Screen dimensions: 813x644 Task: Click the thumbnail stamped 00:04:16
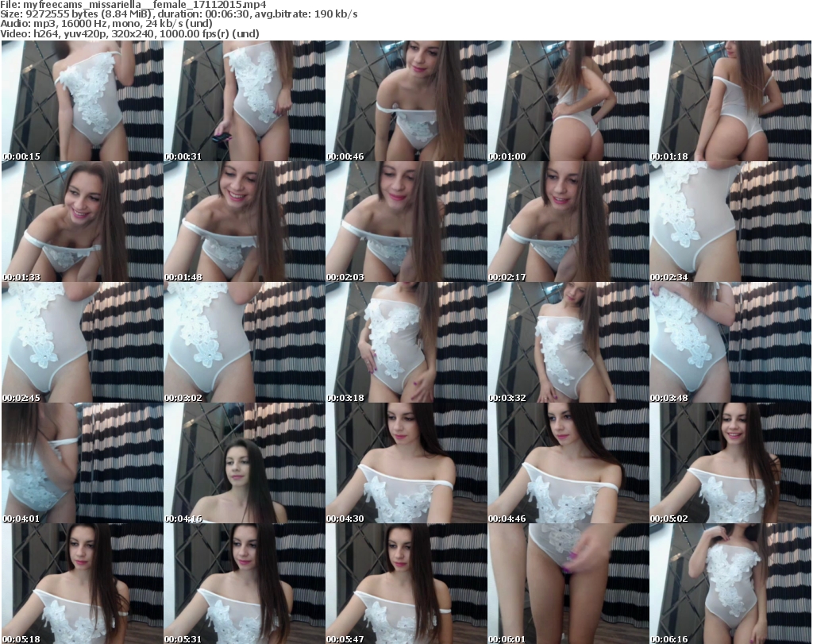coord(245,463)
